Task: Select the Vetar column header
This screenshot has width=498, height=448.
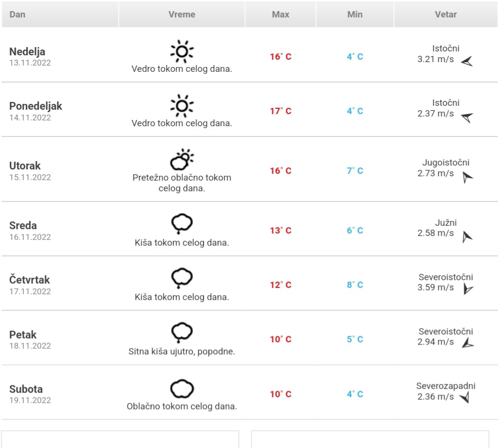Action: pyautogui.click(x=446, y=14)
